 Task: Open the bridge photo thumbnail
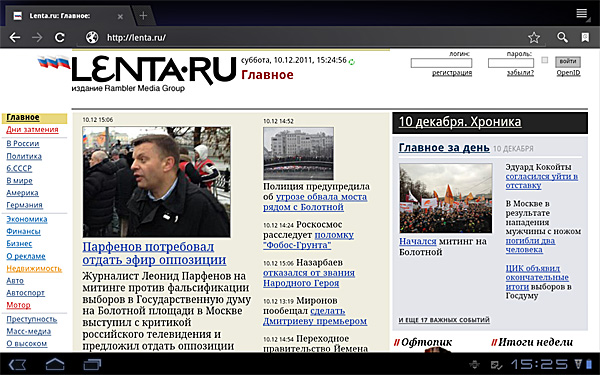point(298,153)
